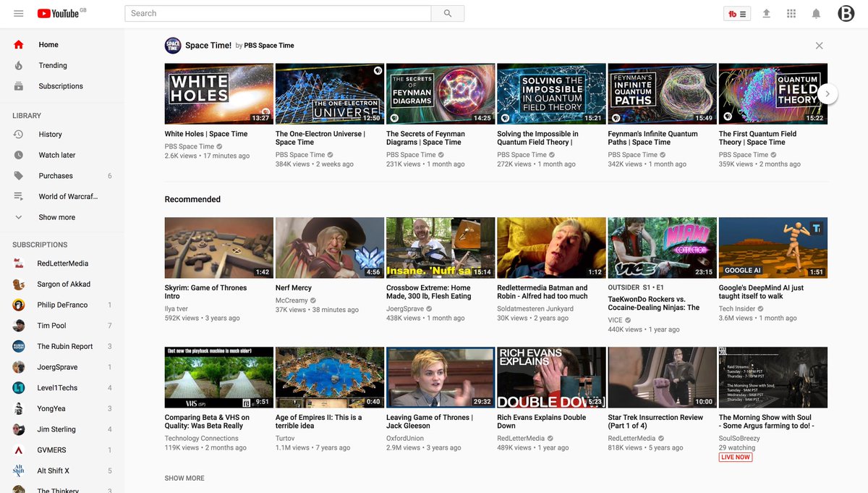868x493 pixels.
Task: Click the Subscriptions sidebar icon
Action: click(19, 86)
